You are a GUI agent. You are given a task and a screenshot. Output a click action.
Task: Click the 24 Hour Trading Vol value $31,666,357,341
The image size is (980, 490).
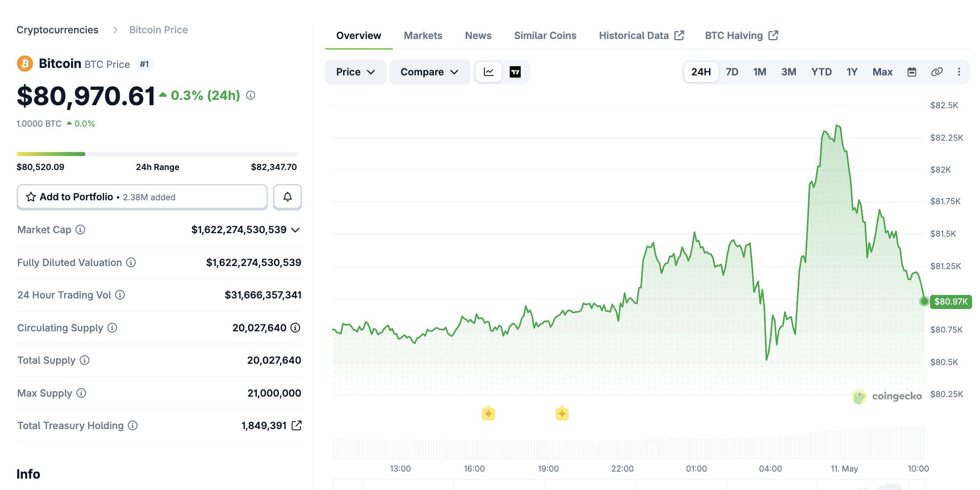click(x=263, y=295)
